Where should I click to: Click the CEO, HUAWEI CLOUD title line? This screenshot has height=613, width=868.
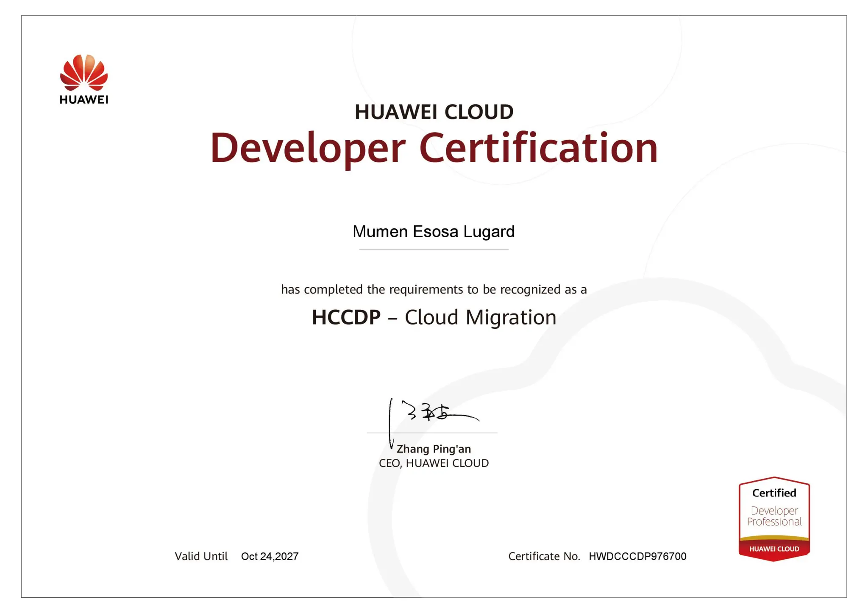click(x=434, y=463)
